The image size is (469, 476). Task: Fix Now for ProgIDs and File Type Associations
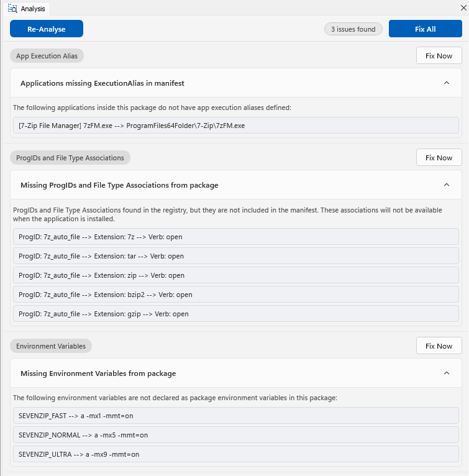point(439,158)
